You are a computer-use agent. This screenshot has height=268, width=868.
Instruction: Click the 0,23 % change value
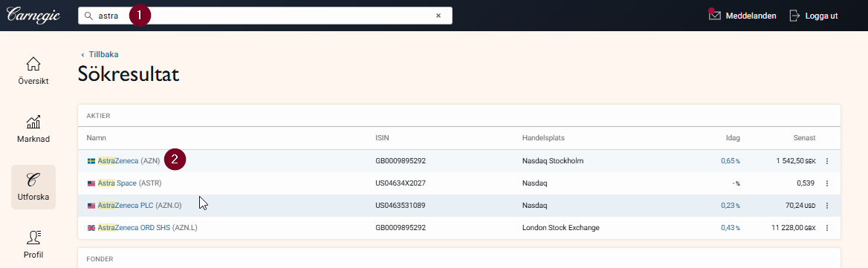point(731,205)
